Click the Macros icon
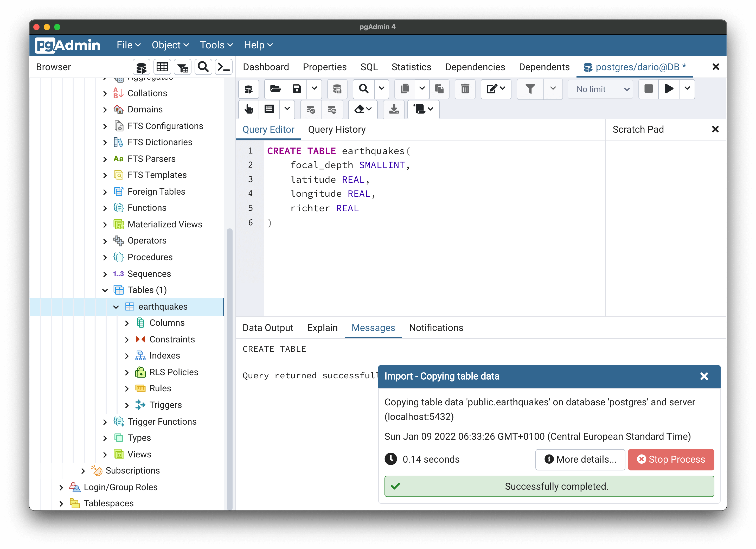 423,109
